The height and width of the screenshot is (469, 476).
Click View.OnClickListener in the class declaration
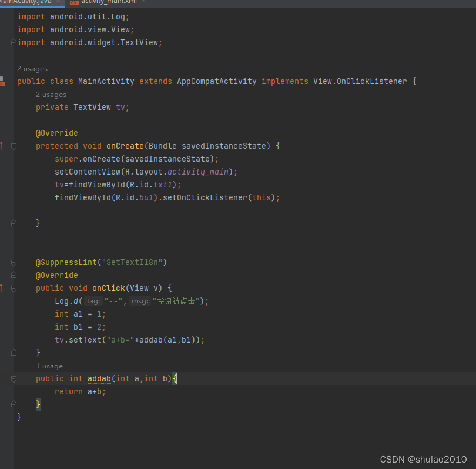pos(360,81)
